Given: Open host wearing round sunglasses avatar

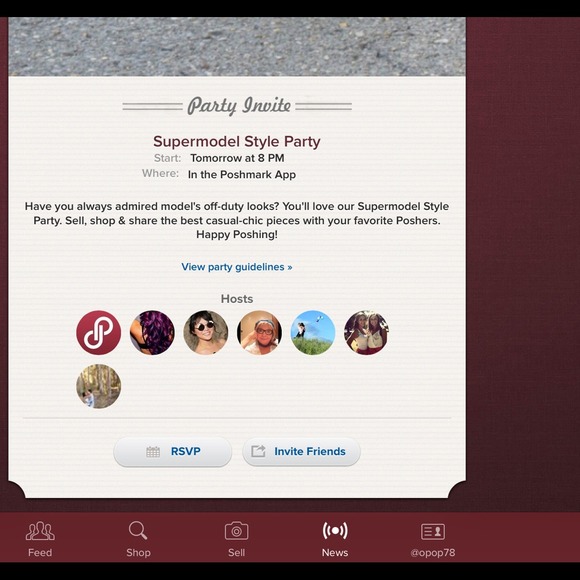Looking at the screenshot, I should pyautogui.click(x=206, y=333).
